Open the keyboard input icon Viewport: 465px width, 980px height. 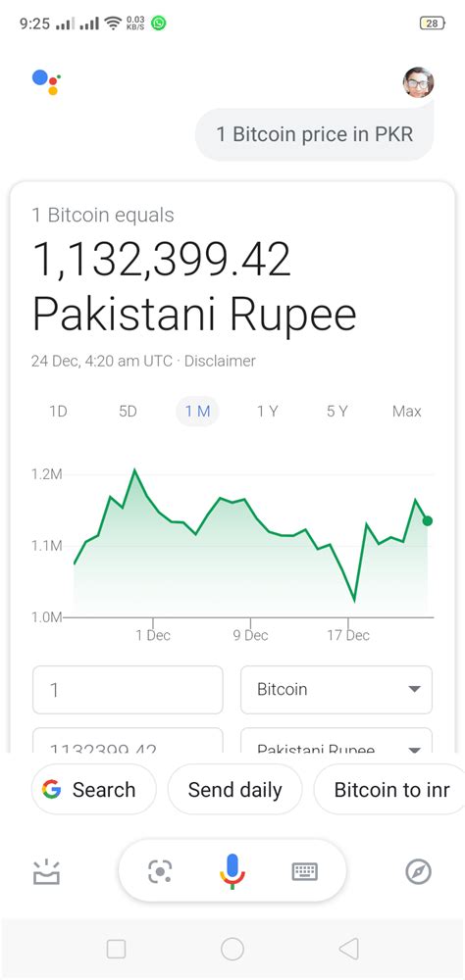(x=305, y=871)
